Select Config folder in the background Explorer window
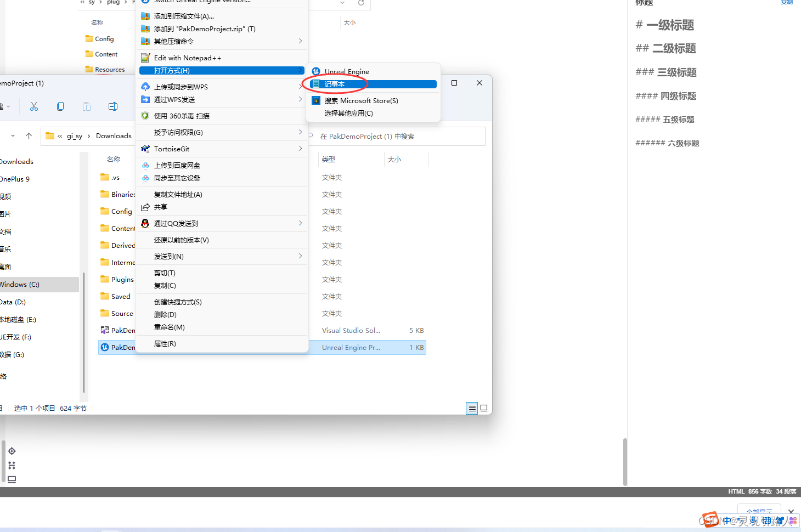Viewport: 801px width, 532px height. point(100,39)
